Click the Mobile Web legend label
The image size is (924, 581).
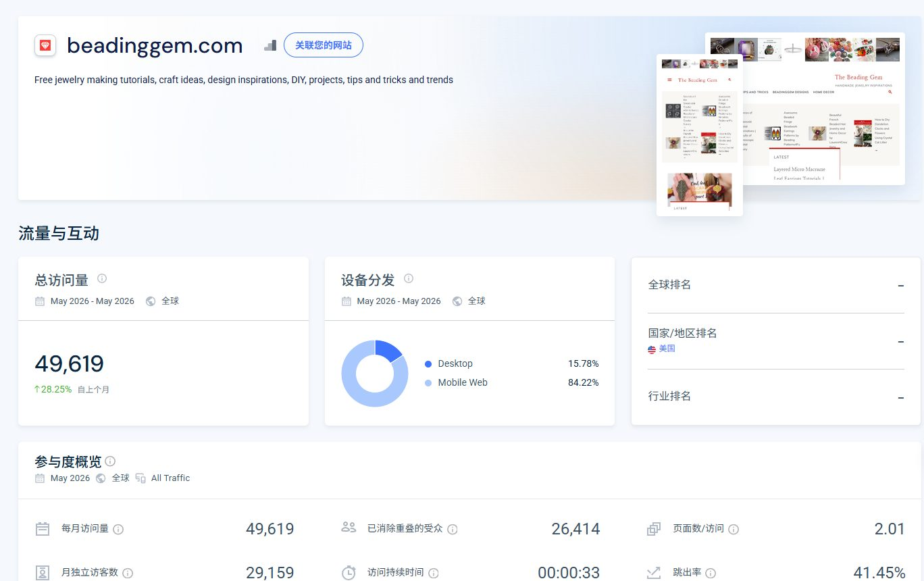click(x=463, y=382)
